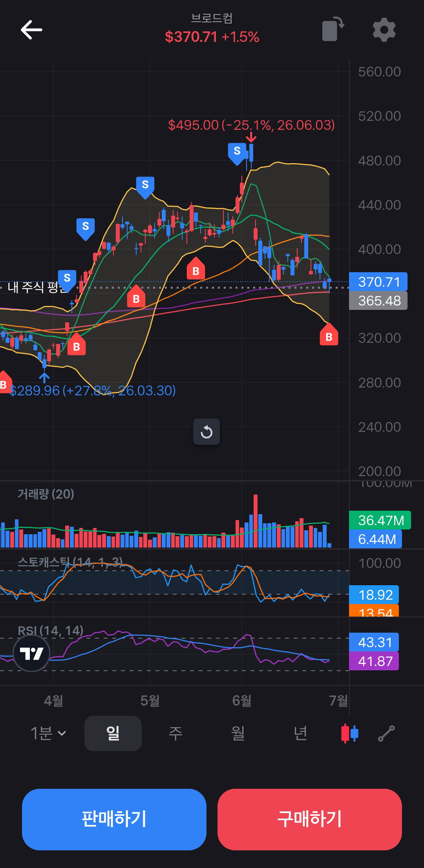Tap the rightmost B buy marker
This screenshot has height=868, width=424.
tap(329, 335)
